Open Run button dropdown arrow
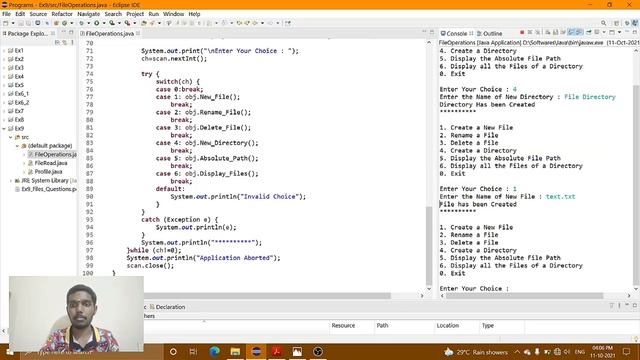 click(104, 23)
